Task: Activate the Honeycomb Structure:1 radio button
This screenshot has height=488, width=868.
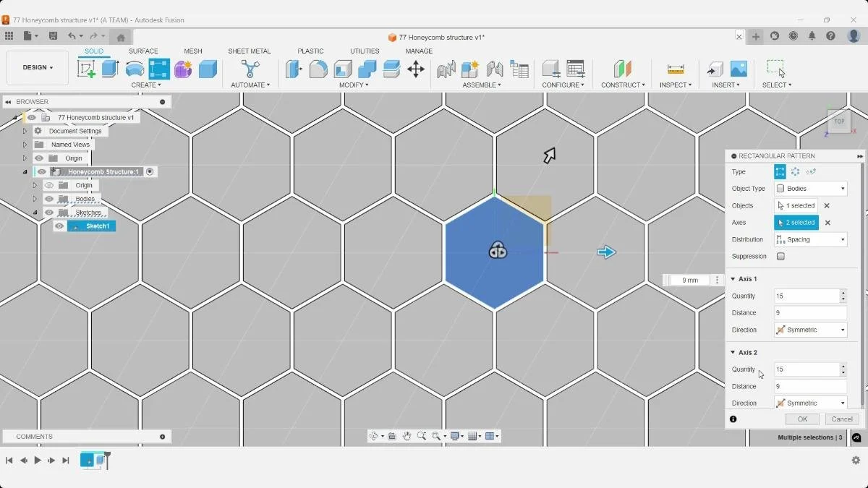Action: pos(150,171)
